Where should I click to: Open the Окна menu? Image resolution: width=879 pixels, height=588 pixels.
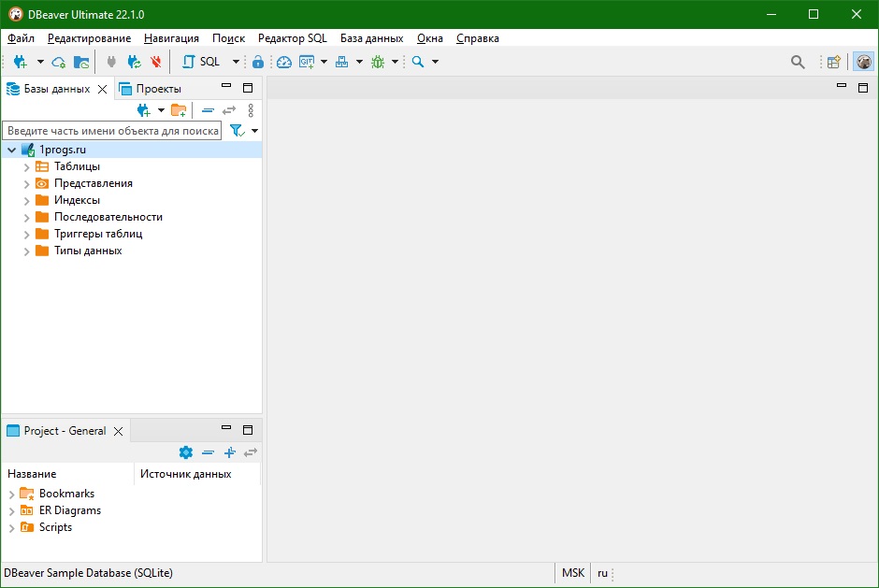click(x=430, y=38)
